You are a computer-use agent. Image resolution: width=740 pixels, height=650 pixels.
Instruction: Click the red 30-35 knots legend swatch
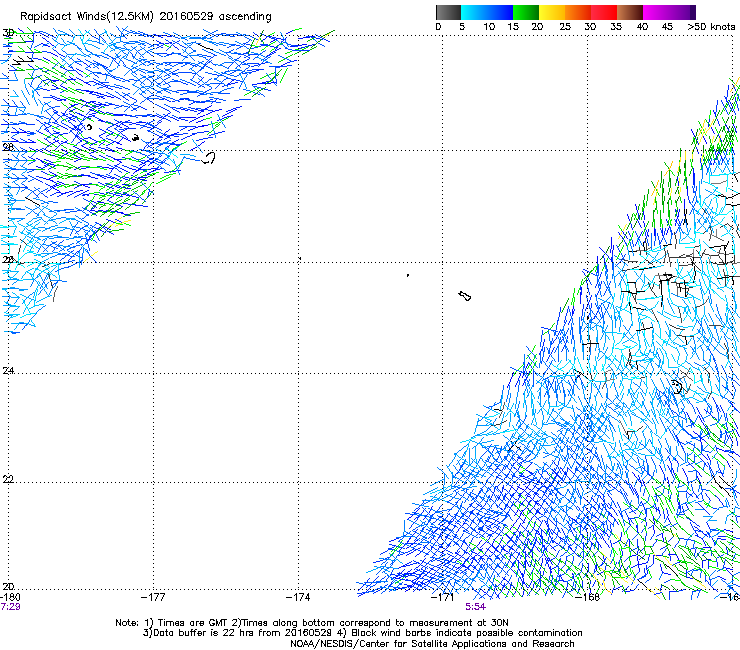click(604, 12)
